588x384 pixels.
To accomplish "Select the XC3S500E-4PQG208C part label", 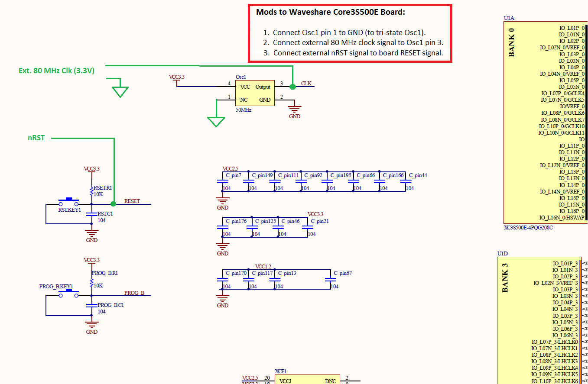I will tap(528, 228).
